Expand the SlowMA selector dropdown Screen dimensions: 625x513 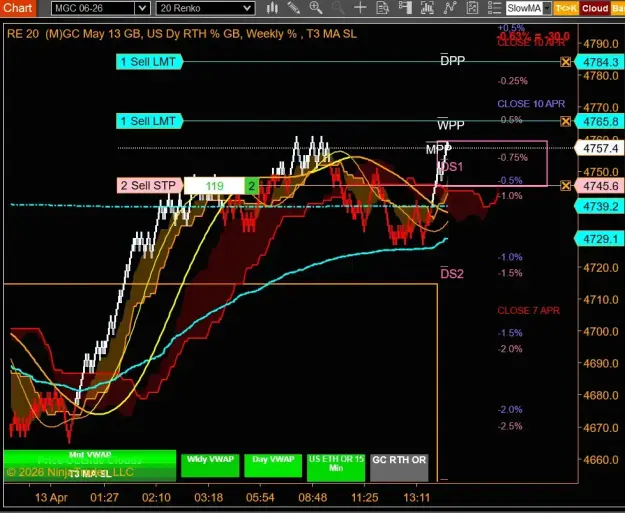click(x=547, y=8)
